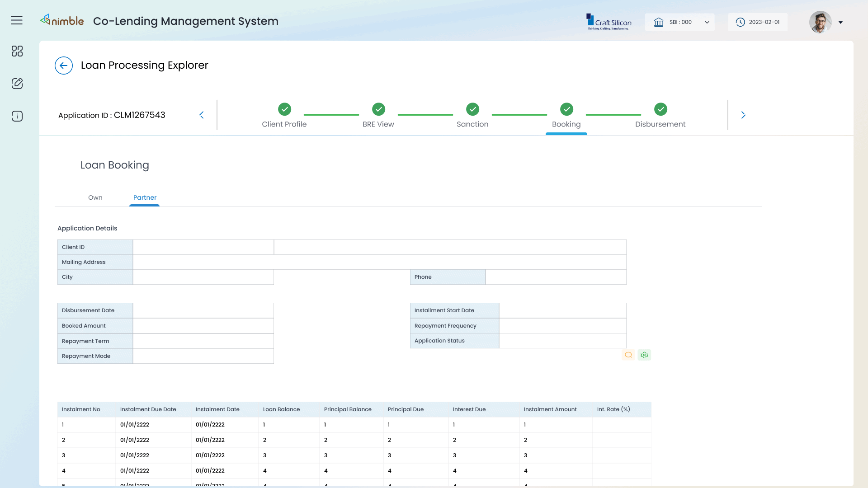Click the settings gear icon near table
This screenshot has height=488, width=868.
pyautogui.click(x=644, y=355)
